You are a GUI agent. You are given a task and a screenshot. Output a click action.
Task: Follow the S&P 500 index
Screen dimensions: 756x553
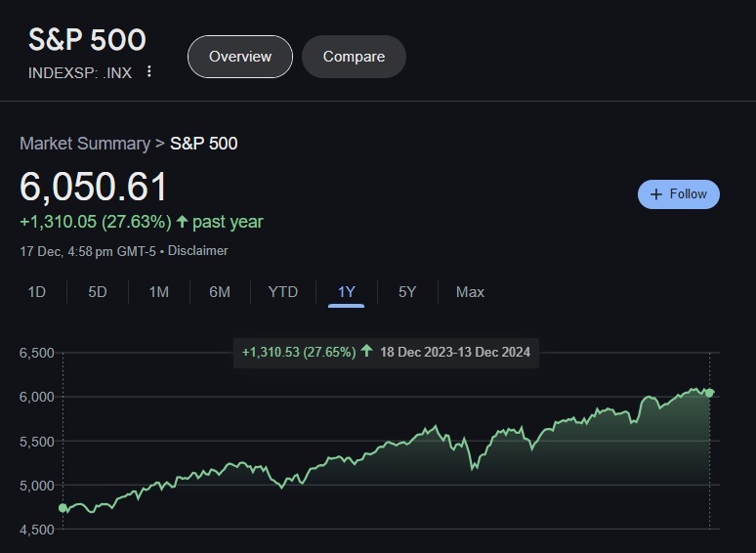coord(679,194)
